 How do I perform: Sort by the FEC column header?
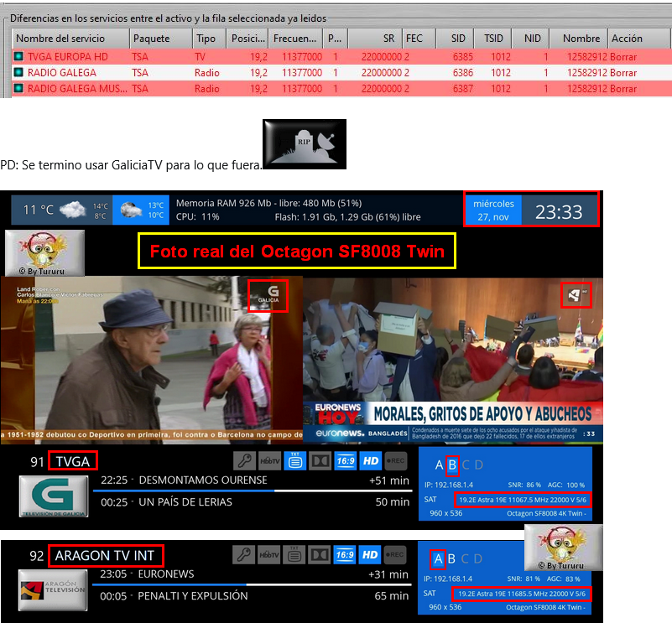click(419, 39)
